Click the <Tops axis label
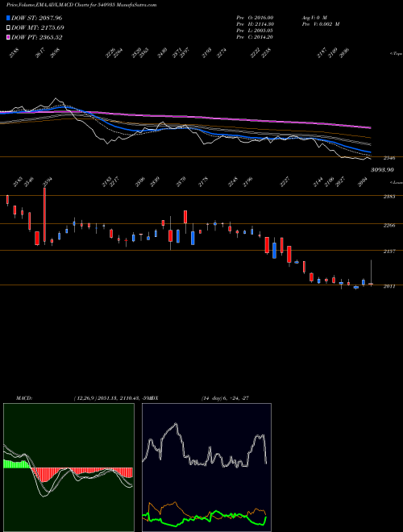 396,54
